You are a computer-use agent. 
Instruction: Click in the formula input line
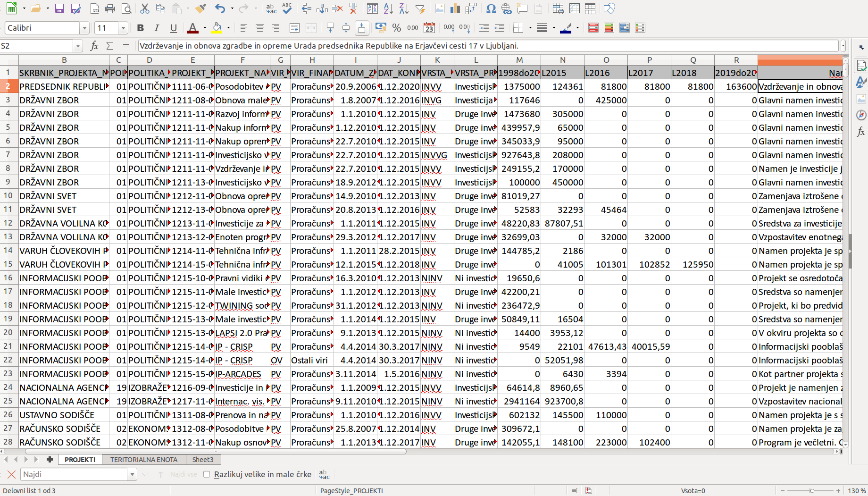tap(488, 46)
